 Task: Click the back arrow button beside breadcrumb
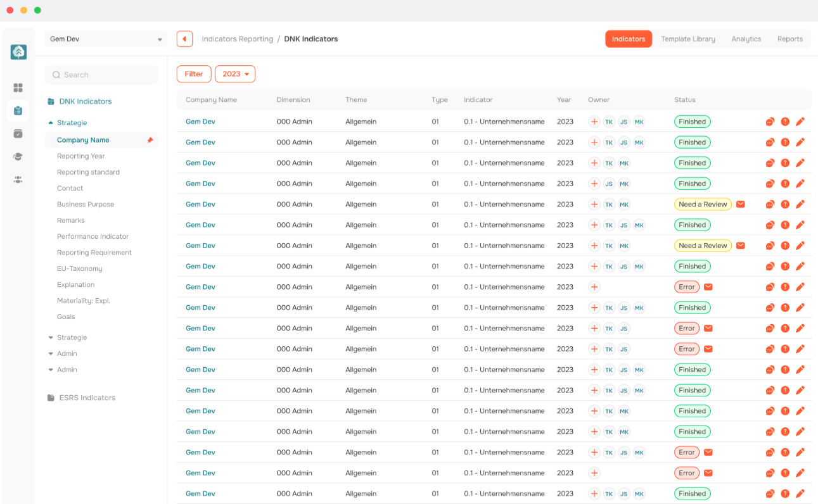coord(184,39)
